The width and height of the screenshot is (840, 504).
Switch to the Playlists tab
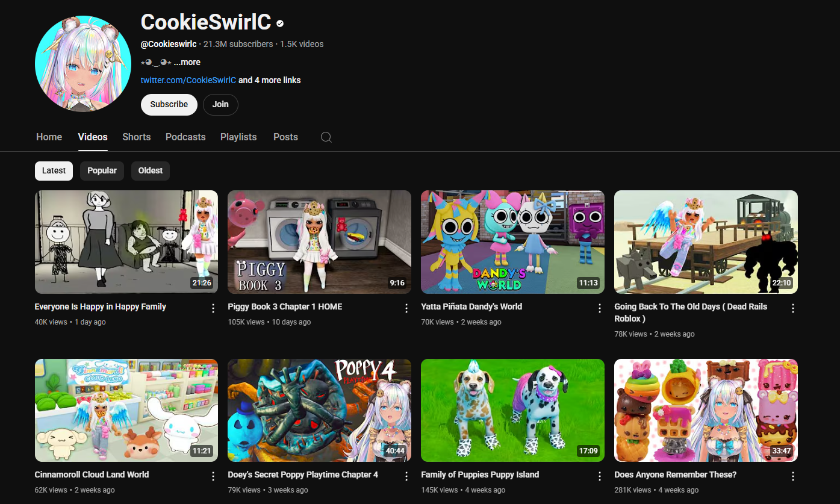tap(238, 137)
